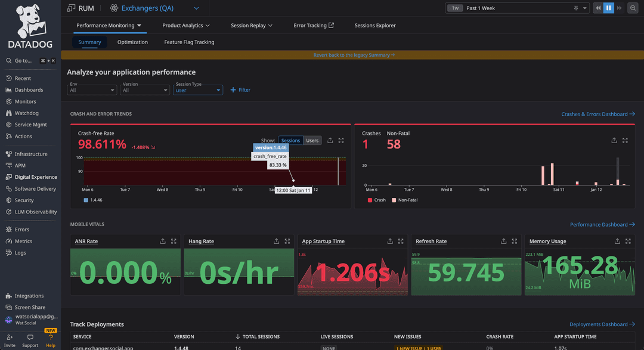Toggle Non-Fatal legend series
644x350 pixels.
tap(404, 200)
